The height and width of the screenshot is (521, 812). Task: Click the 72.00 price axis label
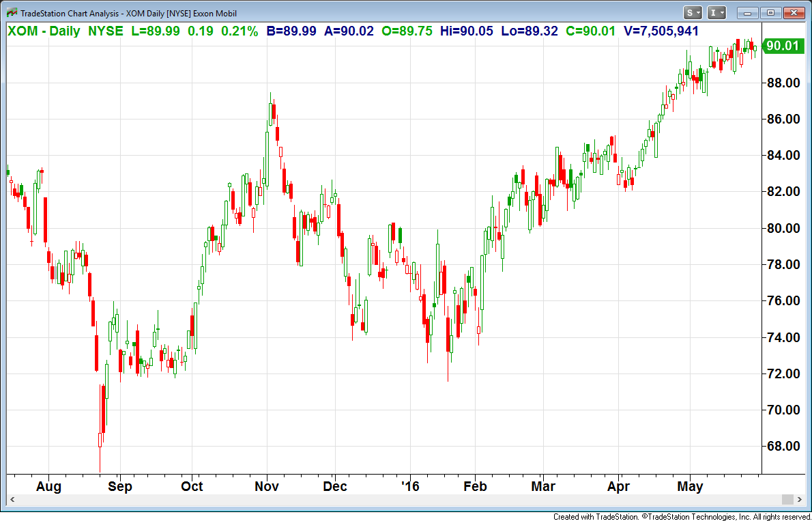point(782,374)
